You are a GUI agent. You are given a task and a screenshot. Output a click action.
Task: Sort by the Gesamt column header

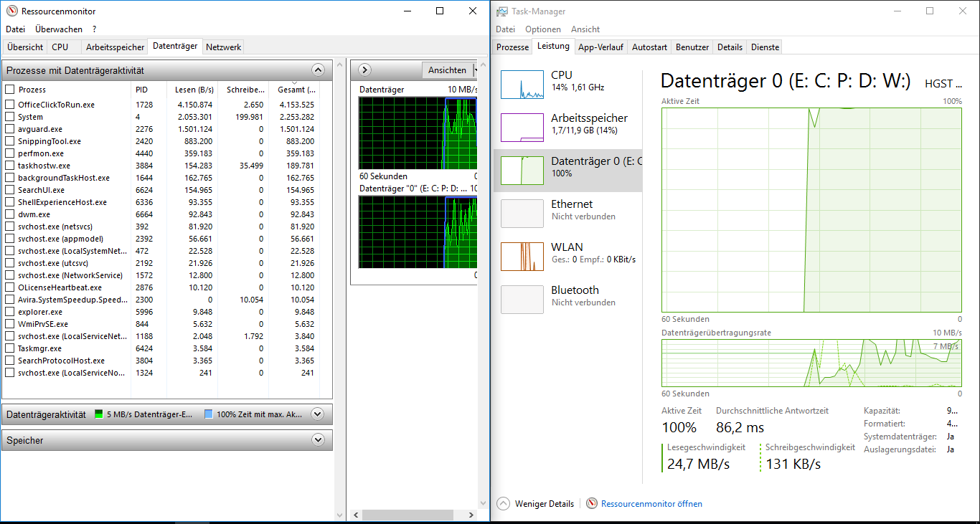point(294,90)
